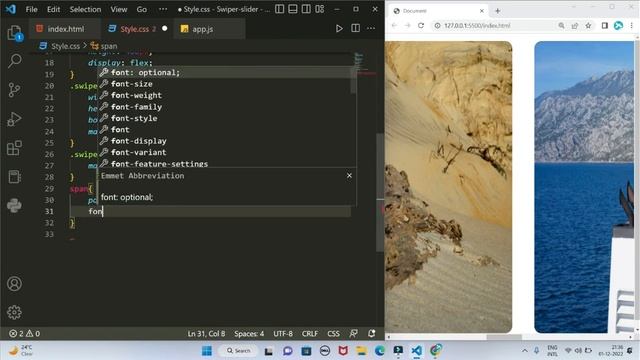The width and height of the screenshot is (640, 360).
Task: Open the File menu
Action: tap(31, 9)
